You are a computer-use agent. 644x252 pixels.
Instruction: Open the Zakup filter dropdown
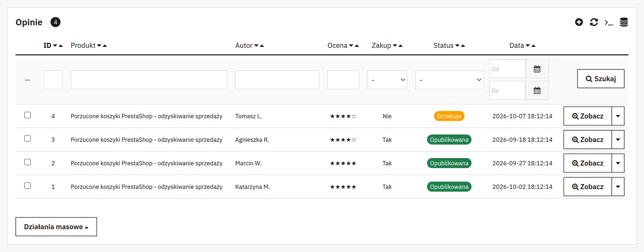tap(387, 80)
